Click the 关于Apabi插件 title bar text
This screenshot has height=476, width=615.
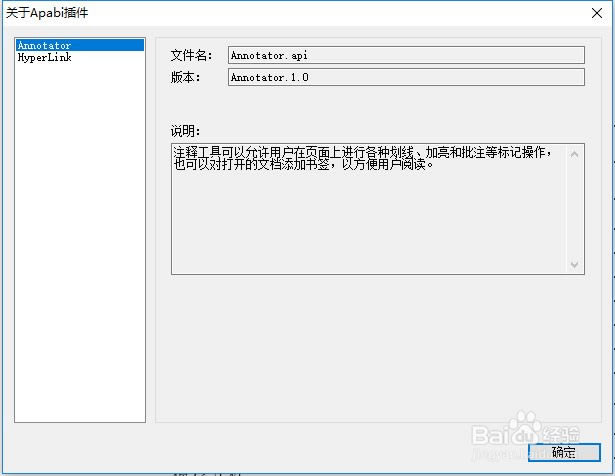[x=47, y=13]
